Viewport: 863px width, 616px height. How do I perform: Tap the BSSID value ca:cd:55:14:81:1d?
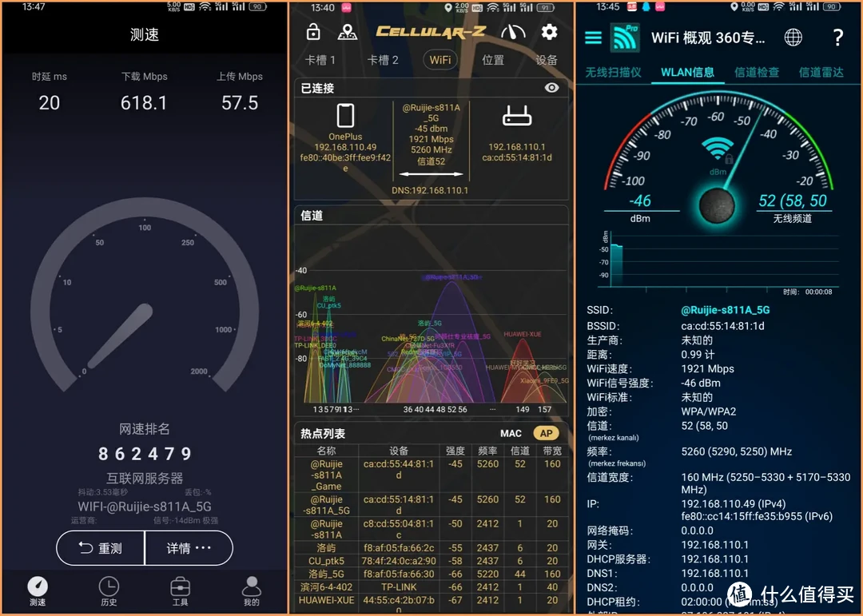(722, 326)
